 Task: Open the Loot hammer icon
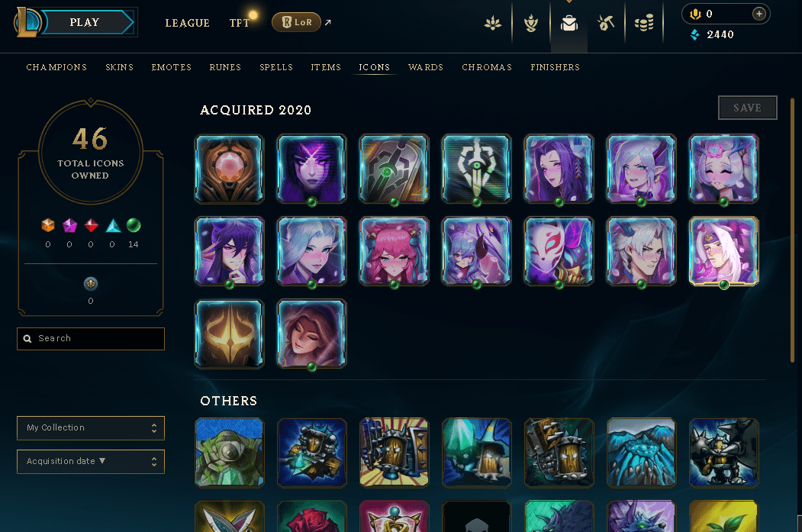coord(606,23)
